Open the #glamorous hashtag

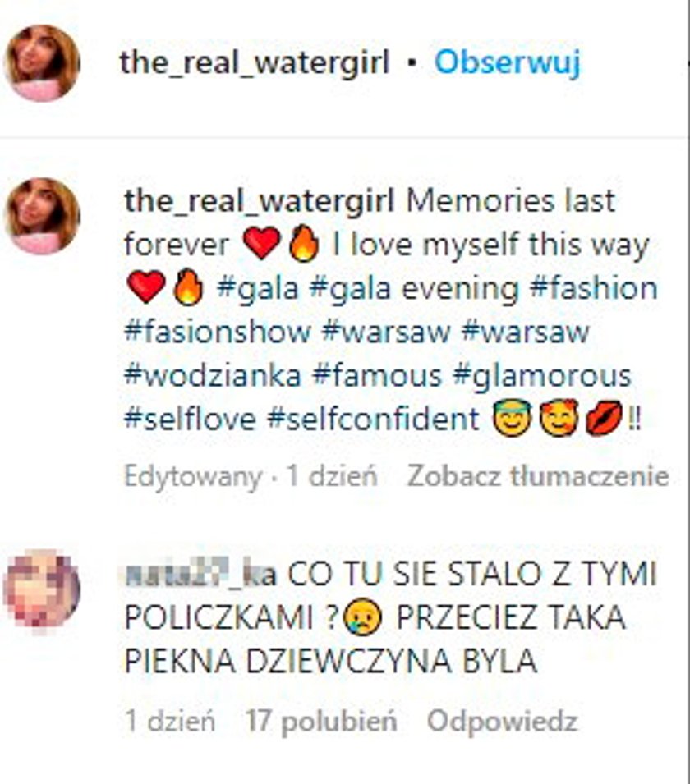click(542, 377)
